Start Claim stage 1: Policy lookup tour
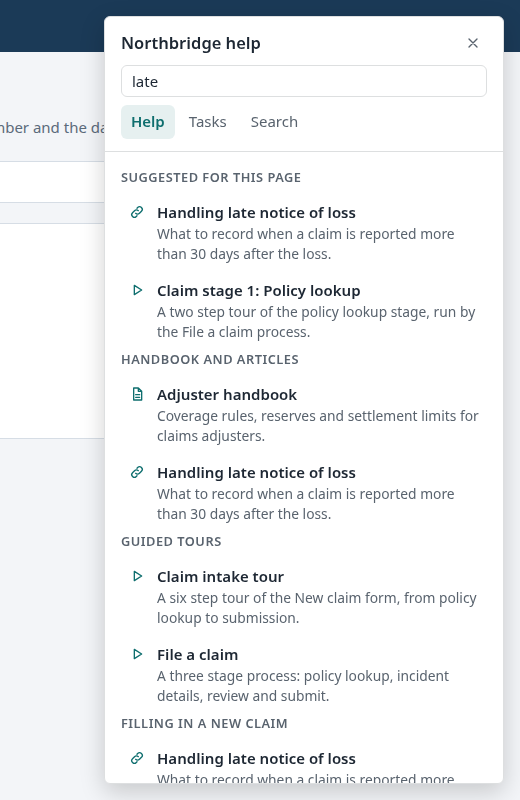The height and width of the screenshot is (800, 520). point(258,291)
